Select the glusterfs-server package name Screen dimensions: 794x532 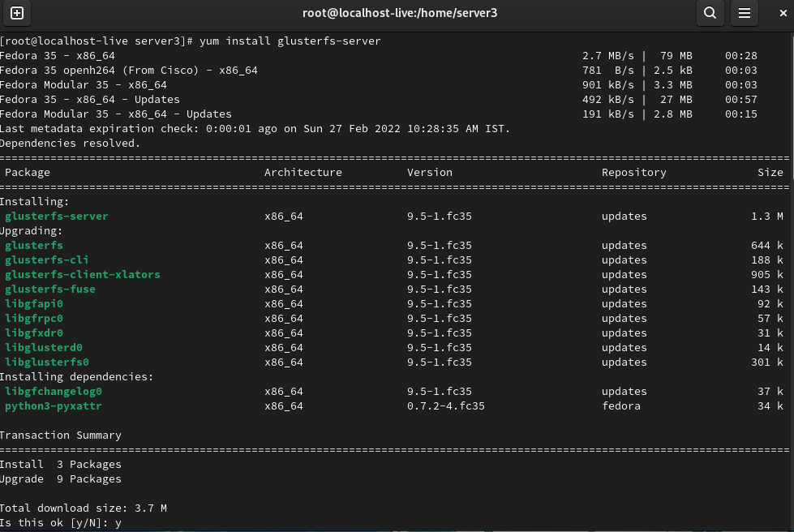[x=56, y=216]
